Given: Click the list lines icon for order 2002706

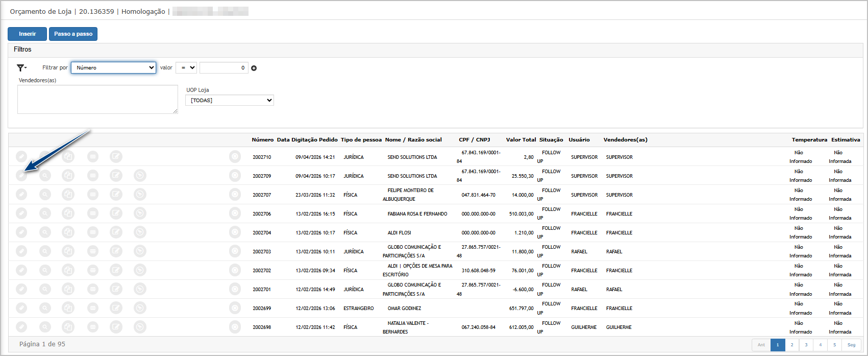Looking at the screenshot, I should tap(92, 213).
